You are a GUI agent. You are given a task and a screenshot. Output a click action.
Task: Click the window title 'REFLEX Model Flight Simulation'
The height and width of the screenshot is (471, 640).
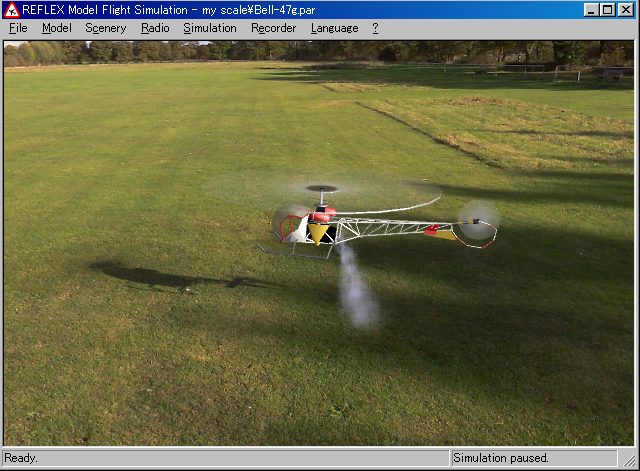pos(105,10)
